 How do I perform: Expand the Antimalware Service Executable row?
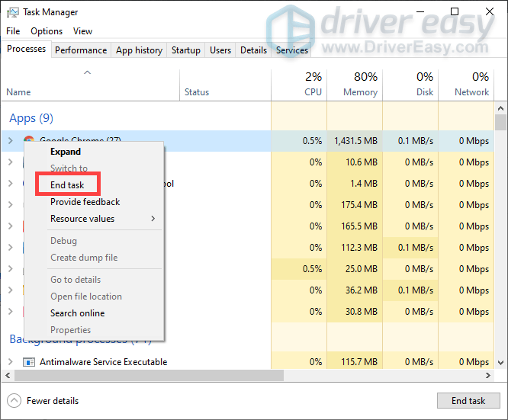11,362
